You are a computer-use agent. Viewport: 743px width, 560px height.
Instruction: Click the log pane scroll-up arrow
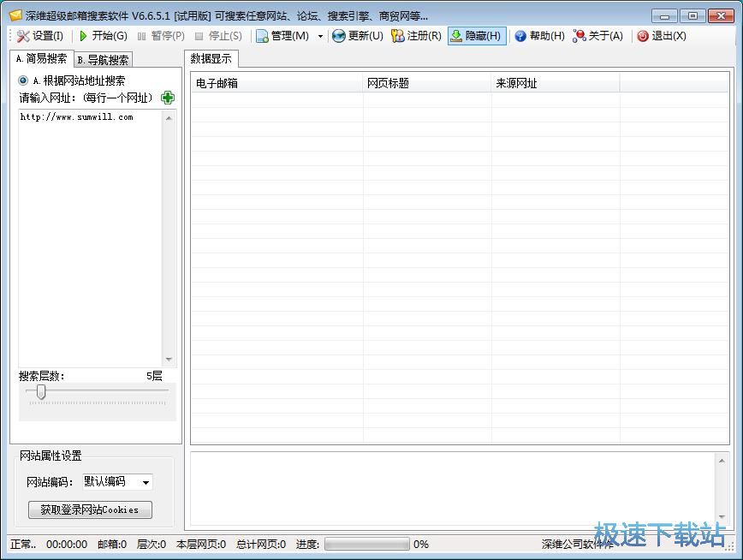point(722,461)
